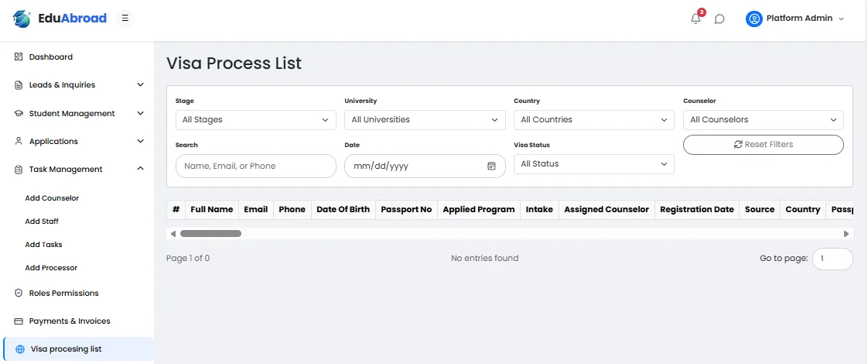Click the Phone column header
The image size is (868, 364).
pos(292,209)
